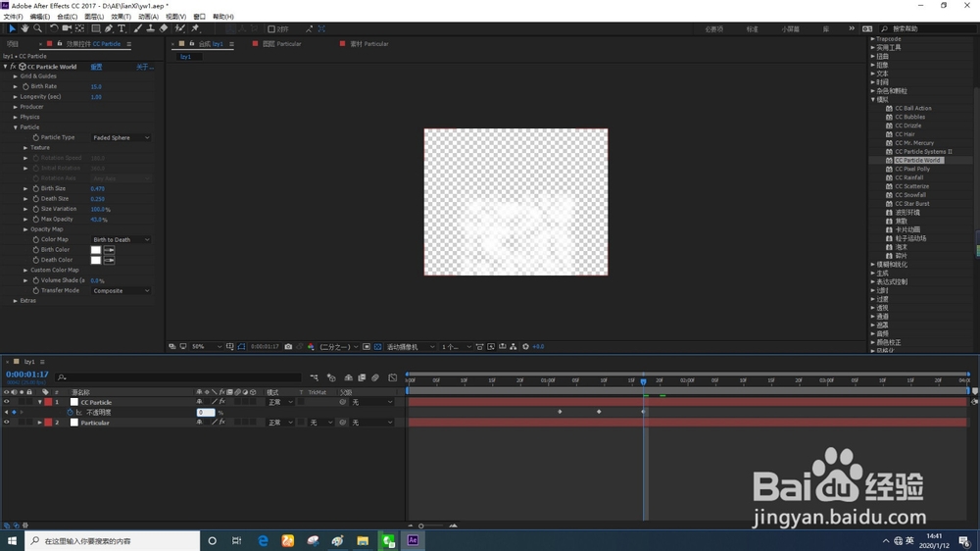
Task: Open the 帮助(H) menu
Action: pyautogui.click(x=223, y=17)
